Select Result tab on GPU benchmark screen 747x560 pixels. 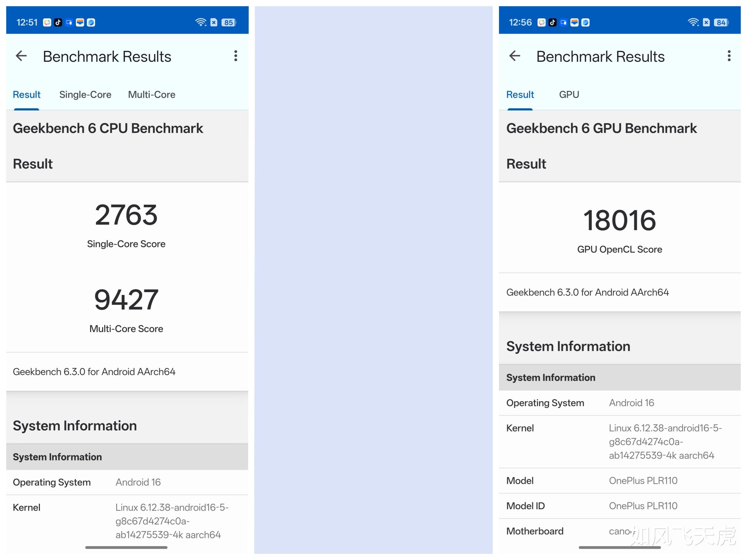520,95
